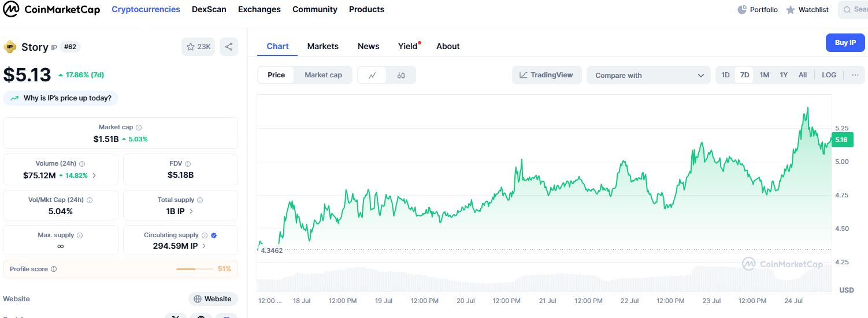Click the Max. supply info icon
This screenshot has width=868, height=318.
tap(80, 235)
